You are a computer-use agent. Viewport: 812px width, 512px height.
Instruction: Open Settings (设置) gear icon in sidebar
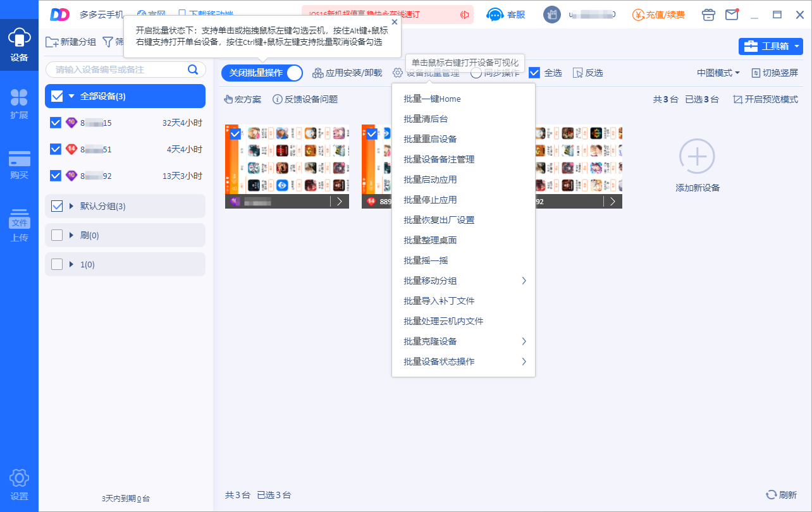point(19,485)
